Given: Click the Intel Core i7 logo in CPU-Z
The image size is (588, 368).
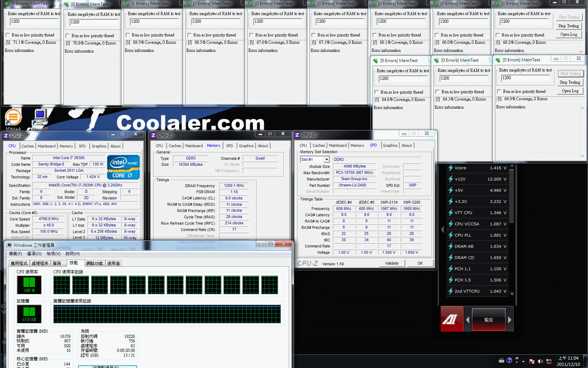Looking at the screenshot, I should coord(123,167).
